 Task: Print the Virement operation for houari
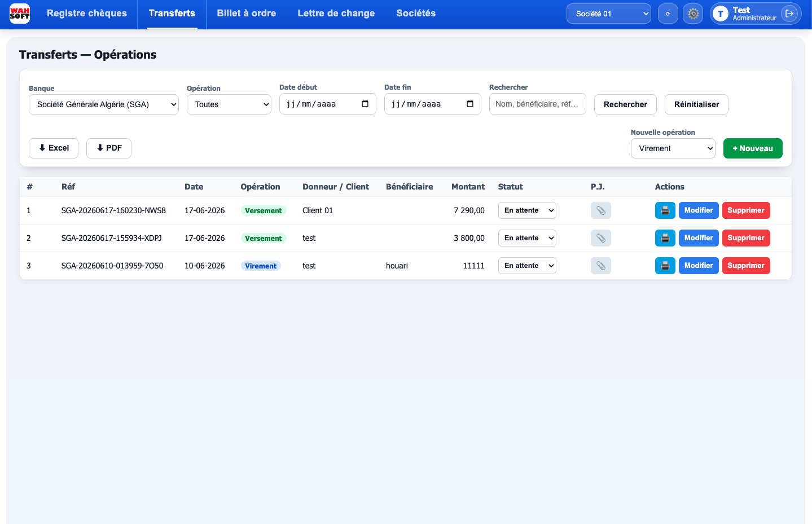[665, 266]
